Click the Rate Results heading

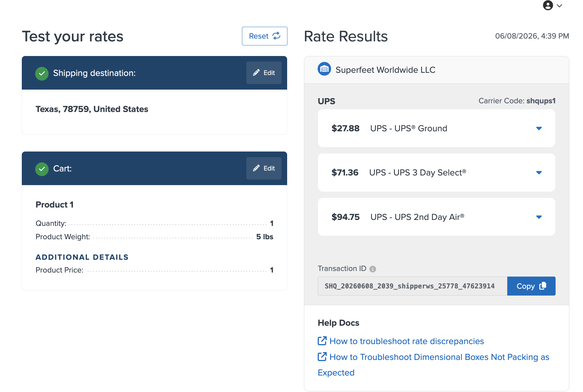[346, 36]
